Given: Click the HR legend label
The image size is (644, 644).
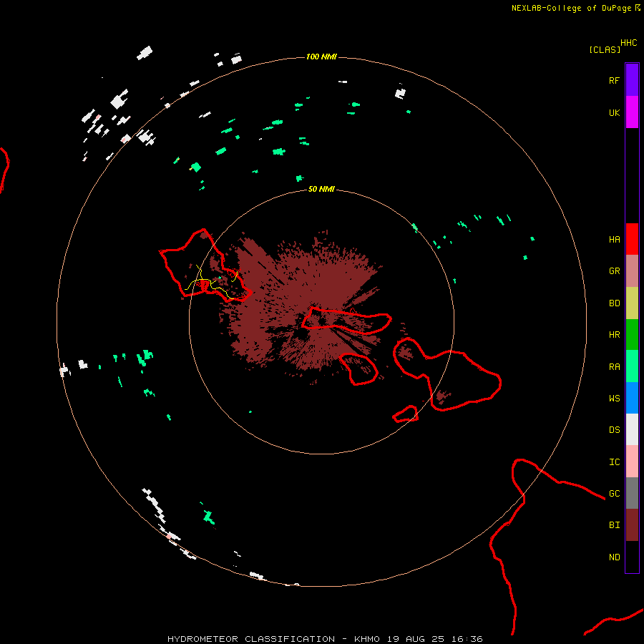Looking at the screenshot, I should coord(614,335).
